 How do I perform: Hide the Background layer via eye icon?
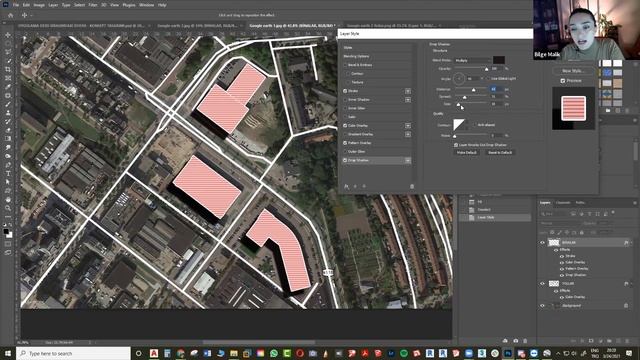(542, 305)
